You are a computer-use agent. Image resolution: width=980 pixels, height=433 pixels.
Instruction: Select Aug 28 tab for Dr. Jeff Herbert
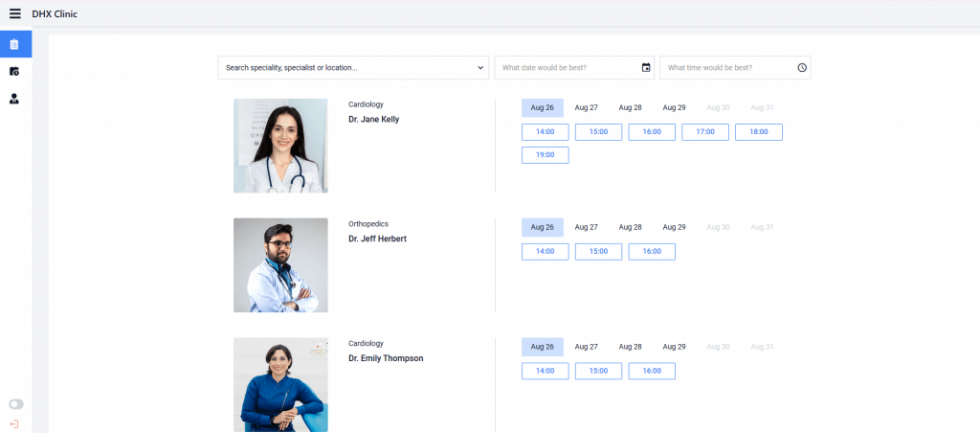pos(630,227)
